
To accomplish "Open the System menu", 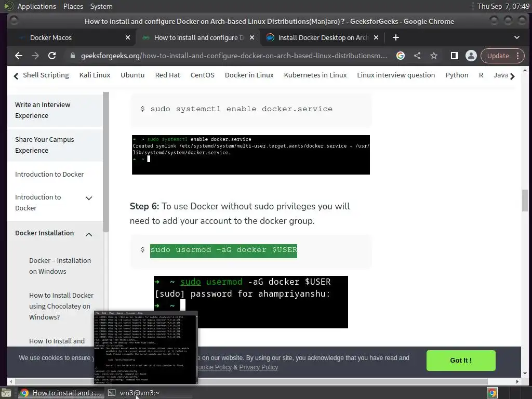I will tap(101, 6).
